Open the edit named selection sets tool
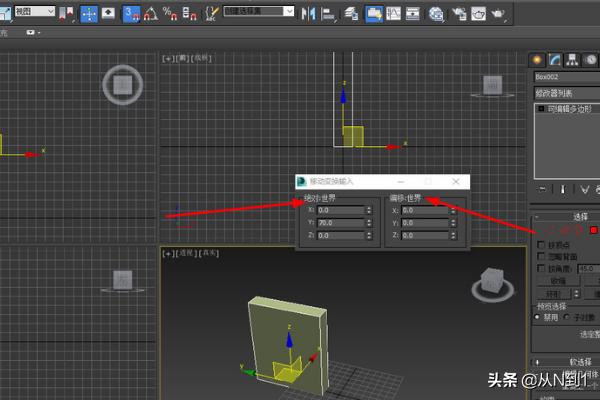Viewport: 600px width, 400px height. (212, 14)
